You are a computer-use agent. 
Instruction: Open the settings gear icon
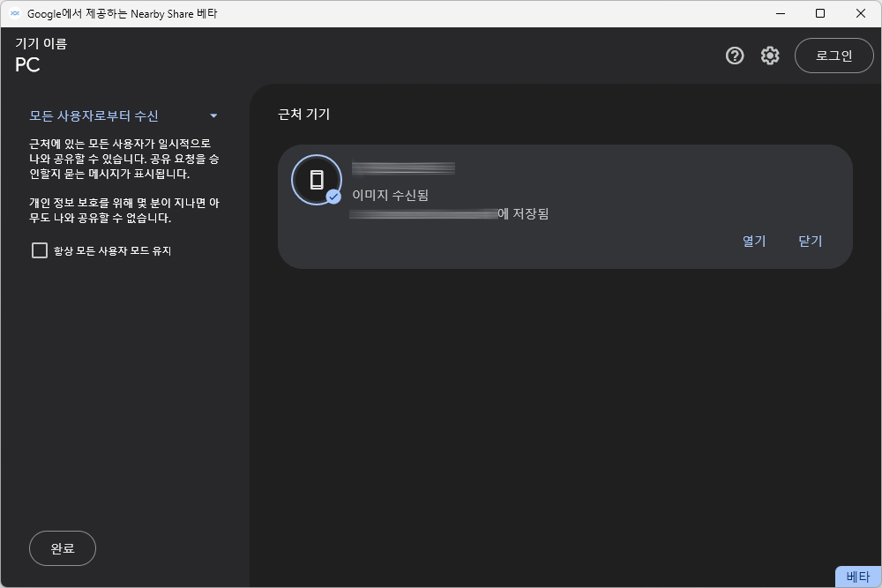(x=770, y=56)
